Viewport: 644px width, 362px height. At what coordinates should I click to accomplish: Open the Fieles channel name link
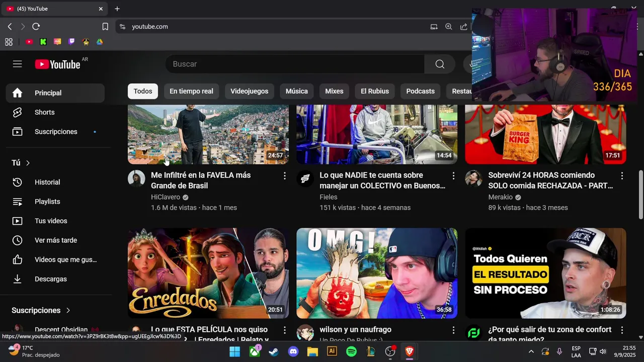(329, 197)
